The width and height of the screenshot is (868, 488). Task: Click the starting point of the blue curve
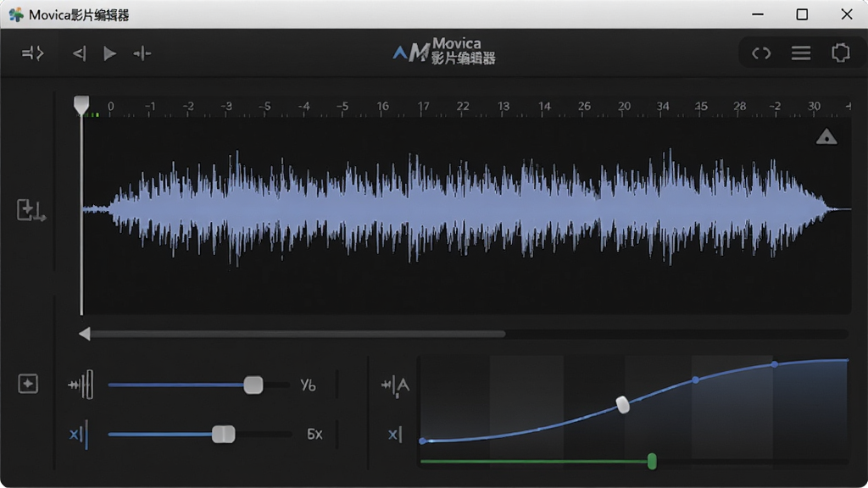point(423,441)
